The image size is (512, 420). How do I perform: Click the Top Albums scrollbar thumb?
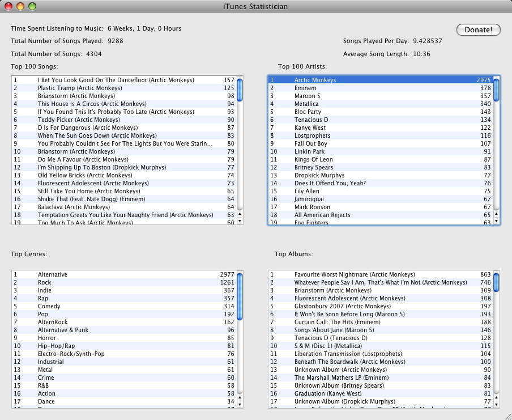point(496,282)
